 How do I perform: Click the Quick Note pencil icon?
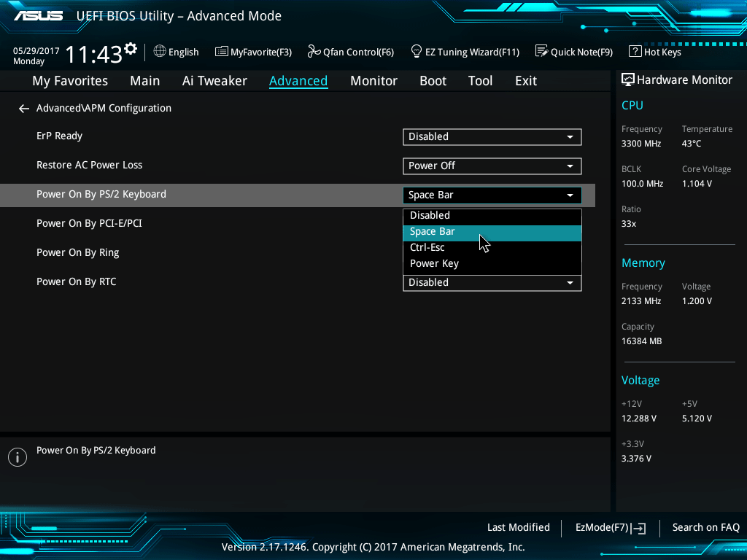(542, 52)
